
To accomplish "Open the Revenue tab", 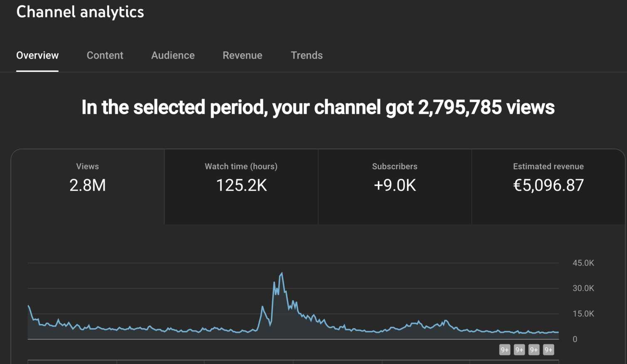I will pyautogui.click(x=242, y=55).
